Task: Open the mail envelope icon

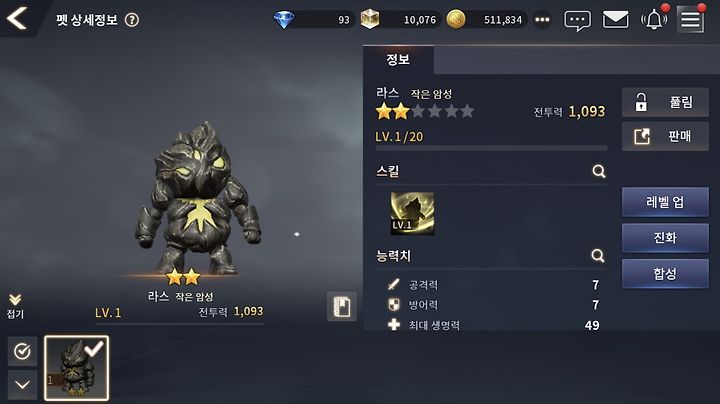Action: coord(615,20)
